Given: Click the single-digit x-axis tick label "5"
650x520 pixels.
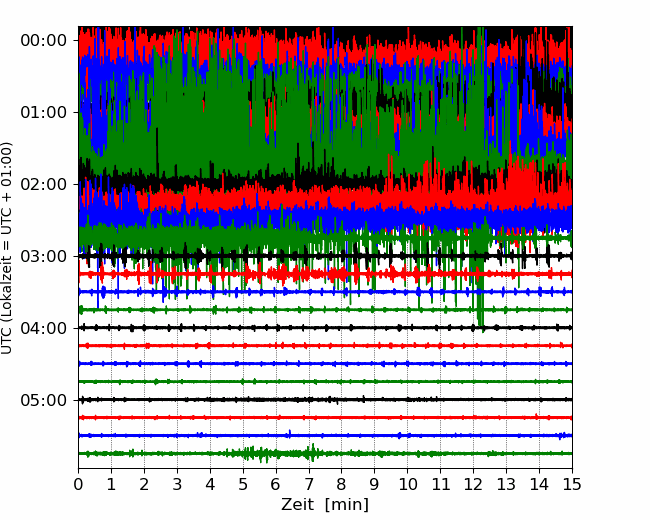Looking at the screenshot, I should point(243,484).
